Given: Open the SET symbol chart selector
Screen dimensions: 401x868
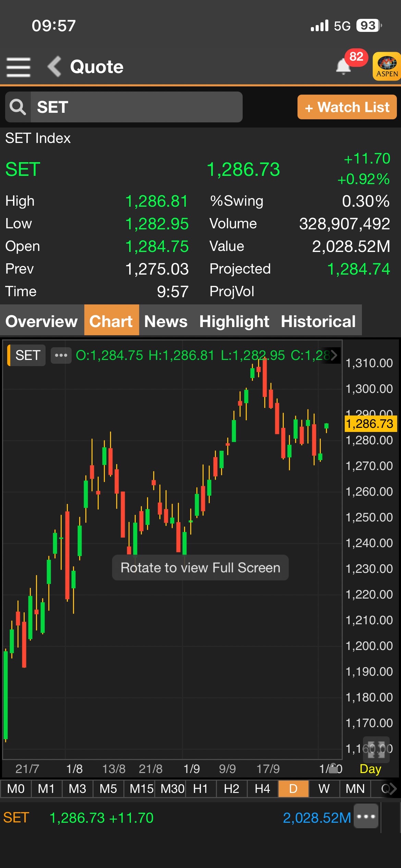Looking at the screenshot, I should click(x=27, y=355).
